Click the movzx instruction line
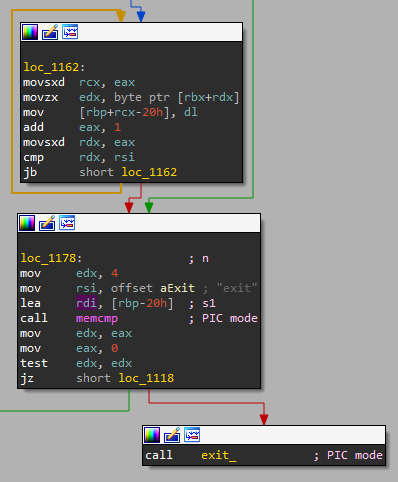 pyautogui.click(x=131, y=97)
